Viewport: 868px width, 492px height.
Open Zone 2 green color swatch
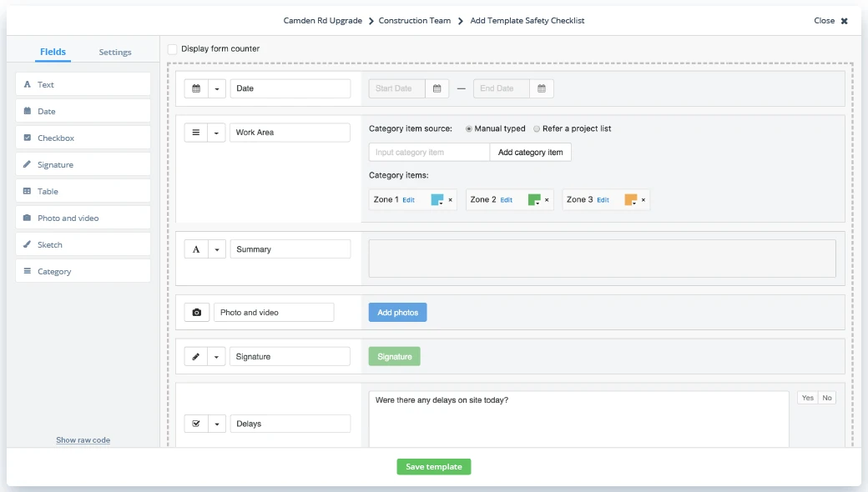[534, 199]
